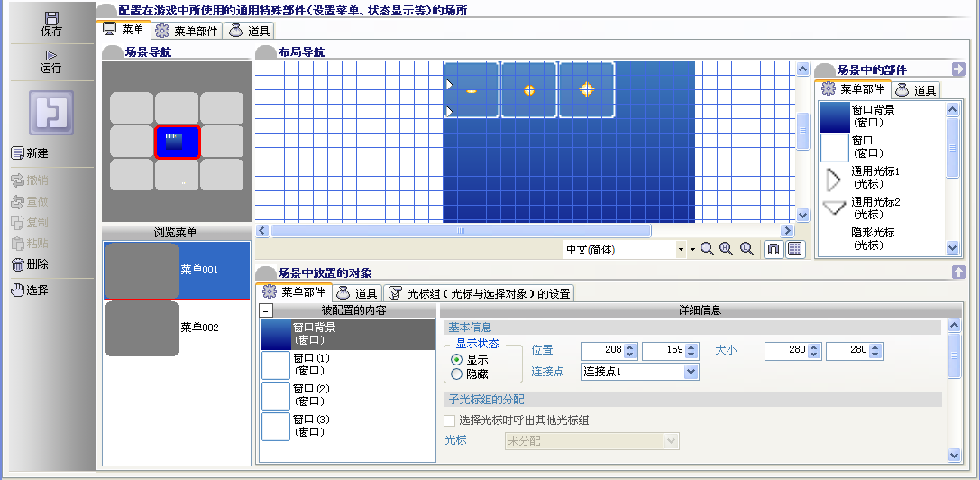This screenshot has height=480, width=980.
Task: Click the lower white triangle cursor in layout
Action: [449, 112]
